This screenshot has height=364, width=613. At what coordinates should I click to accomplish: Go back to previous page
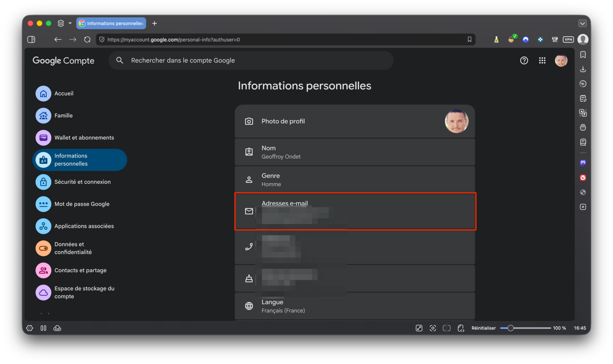pyautogui.click(x=58, y=40)
